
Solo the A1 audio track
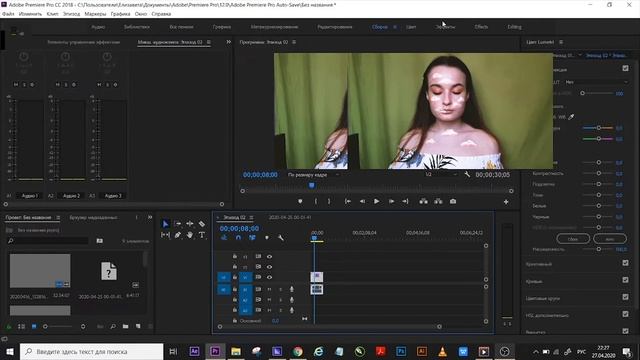280,289
